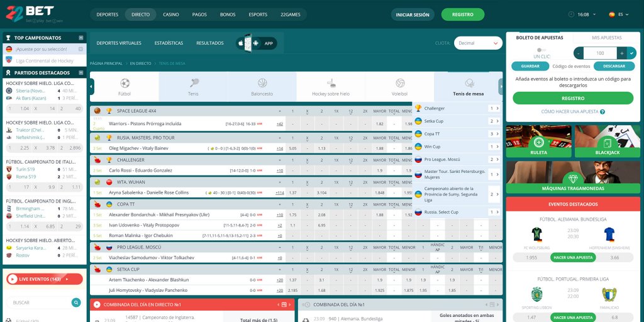Open the Ruleta casino tile

(538, 142)
